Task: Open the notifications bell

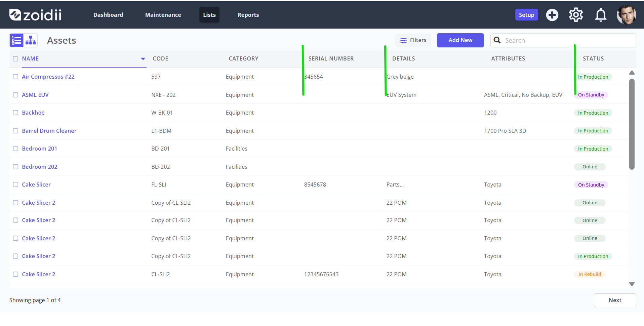Action: click(x=601, y=15)
